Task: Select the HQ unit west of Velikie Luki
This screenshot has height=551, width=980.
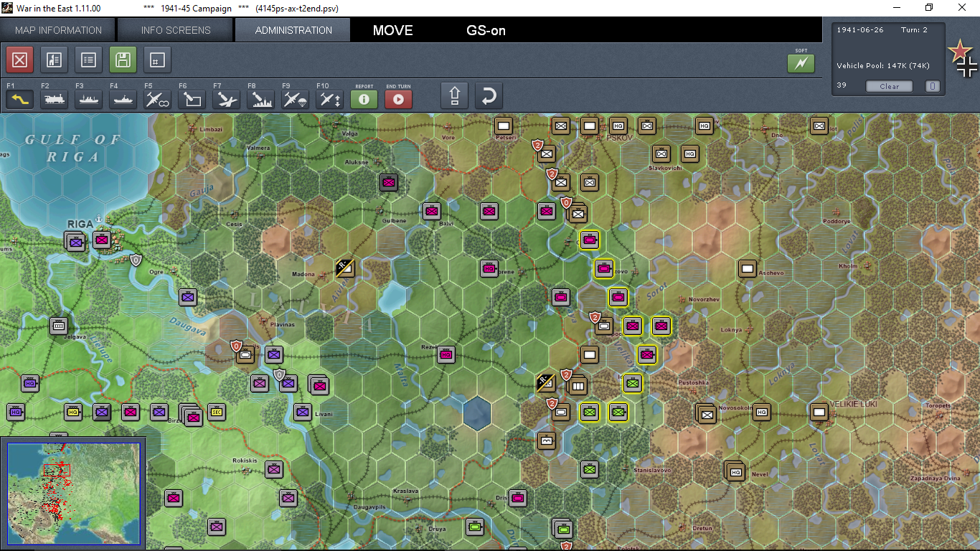Action: click(x=762, y=412)
